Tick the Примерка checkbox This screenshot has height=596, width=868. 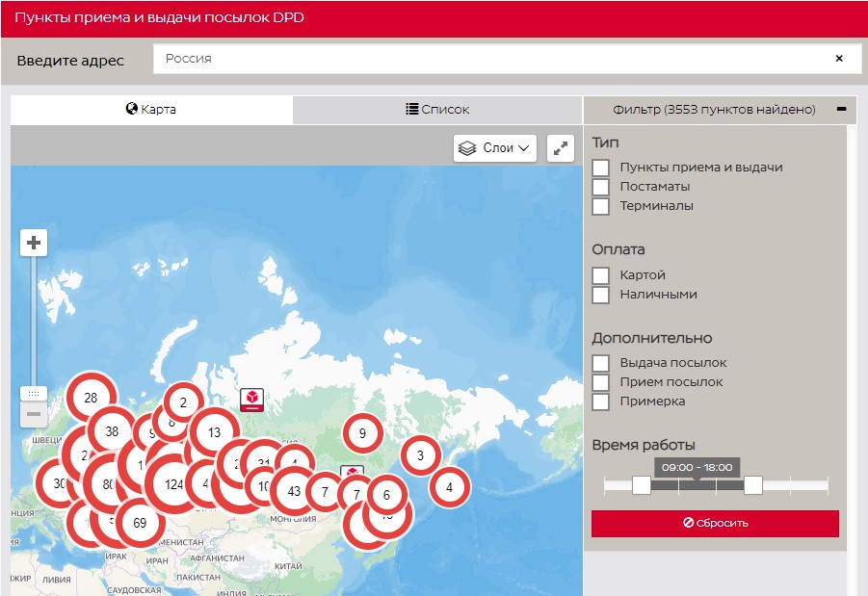(x=600, y=402)
